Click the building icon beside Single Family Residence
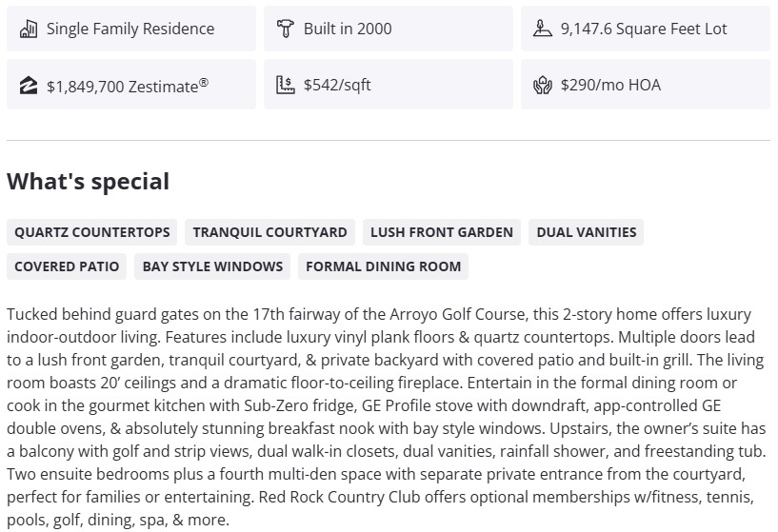This screenshot has width=778, height=532. pyautogui.click(x=29, y=29)
